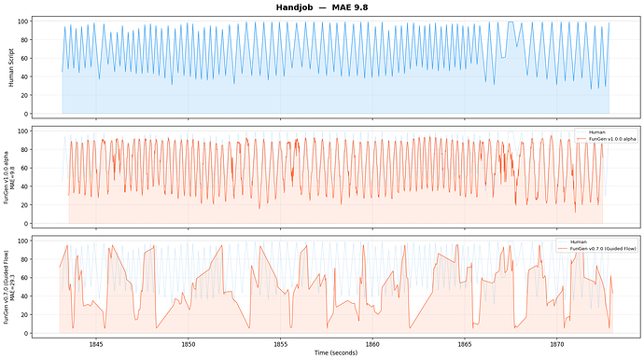Click y-tick "60" on the Human Script plot
The height and width of the screenshot is (359, 644).
(24, 58)
